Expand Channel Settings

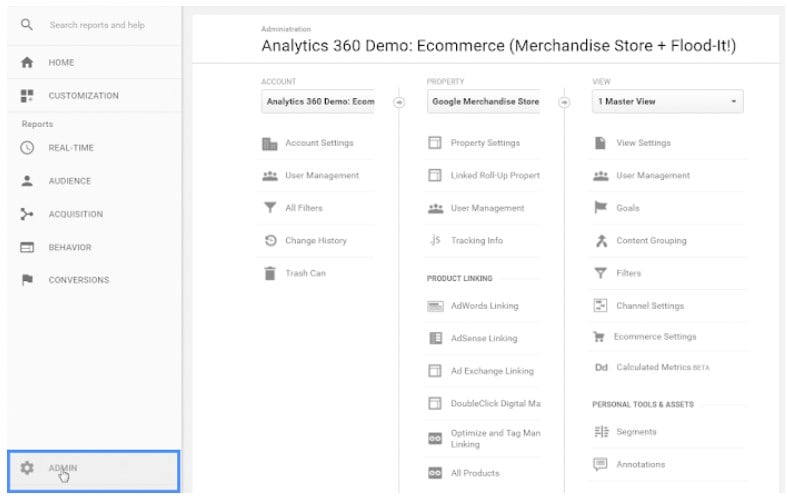pos(650,306)
